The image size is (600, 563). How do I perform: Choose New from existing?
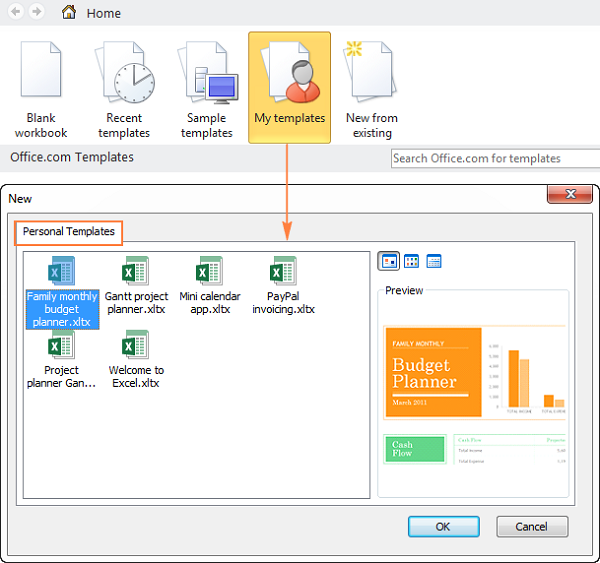pos(372,88)
